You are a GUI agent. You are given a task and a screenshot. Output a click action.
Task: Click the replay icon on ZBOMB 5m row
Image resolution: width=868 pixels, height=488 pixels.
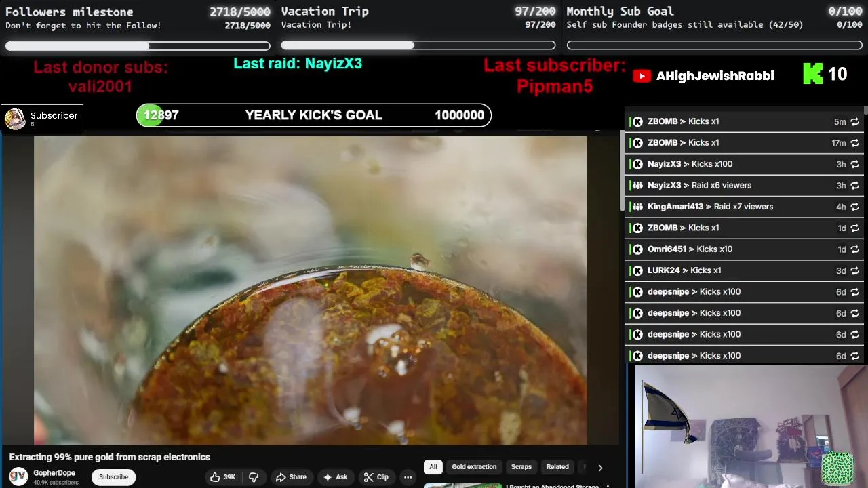coord(854,121)
